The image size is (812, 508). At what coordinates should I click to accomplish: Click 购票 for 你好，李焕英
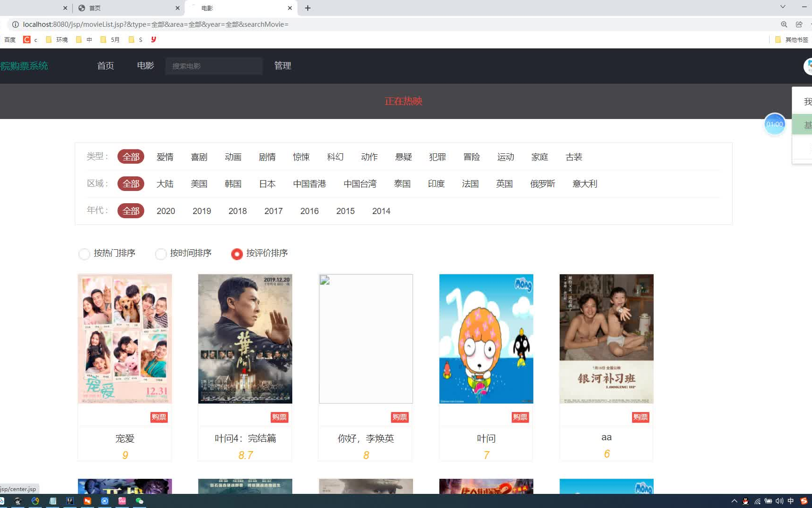[x=400, y=417]
